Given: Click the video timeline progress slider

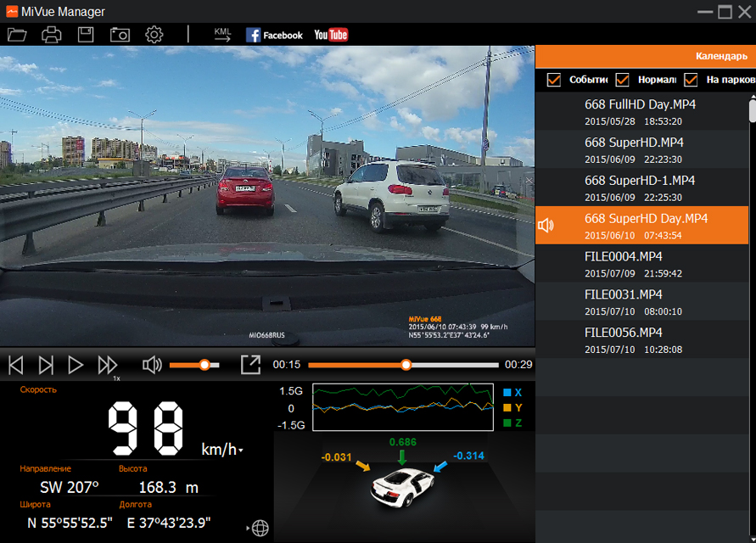Looking at the screenshot, I should (405, 365).
